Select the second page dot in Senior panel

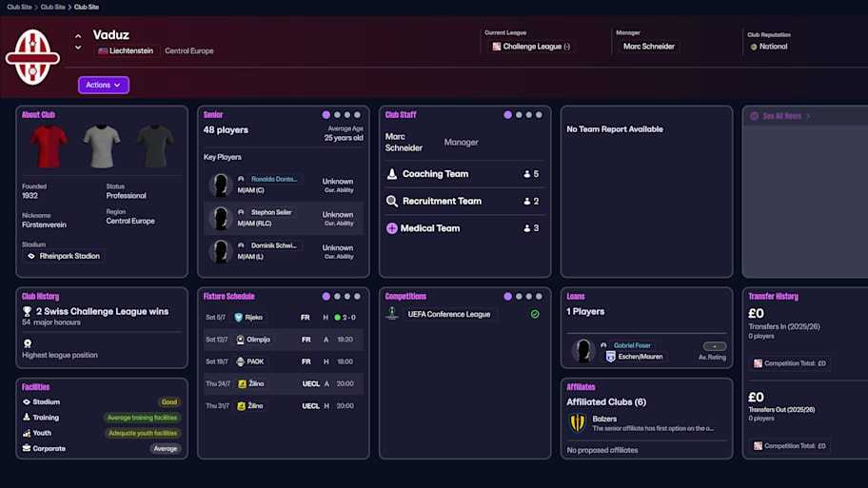[x=337, y=115]
